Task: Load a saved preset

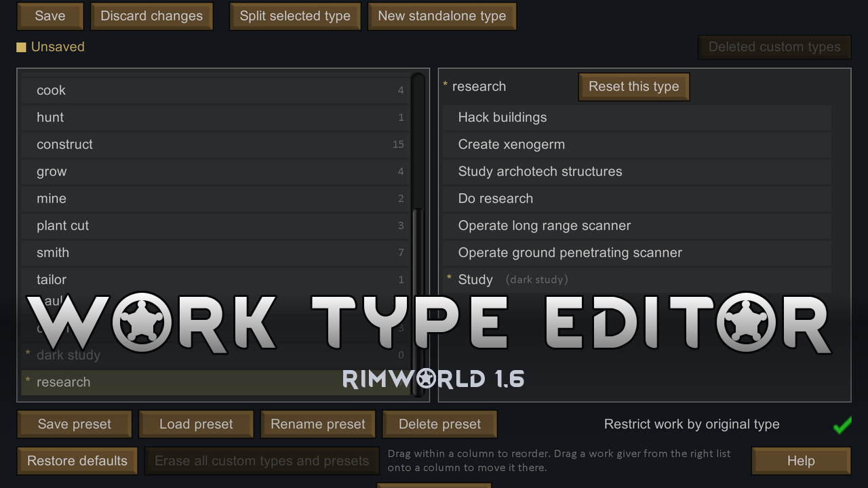Action: pos(196,424)
